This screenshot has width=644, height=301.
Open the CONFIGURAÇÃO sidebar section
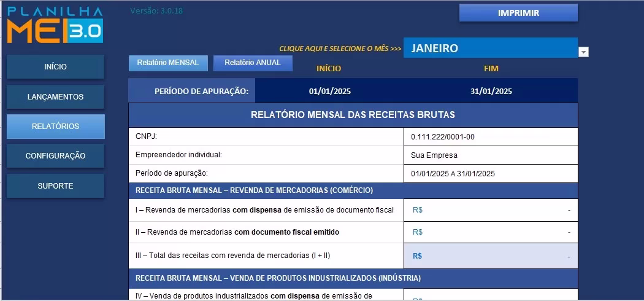(55, 156)
